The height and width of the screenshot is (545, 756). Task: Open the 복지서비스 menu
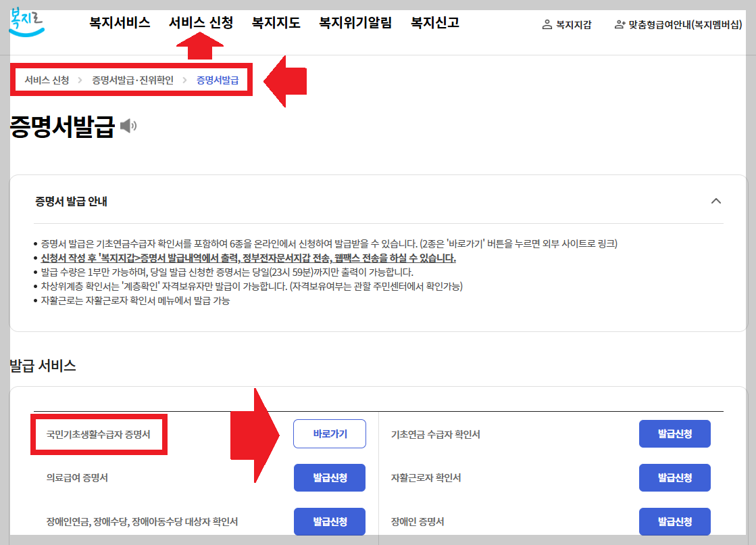click(x=118, y=22)
